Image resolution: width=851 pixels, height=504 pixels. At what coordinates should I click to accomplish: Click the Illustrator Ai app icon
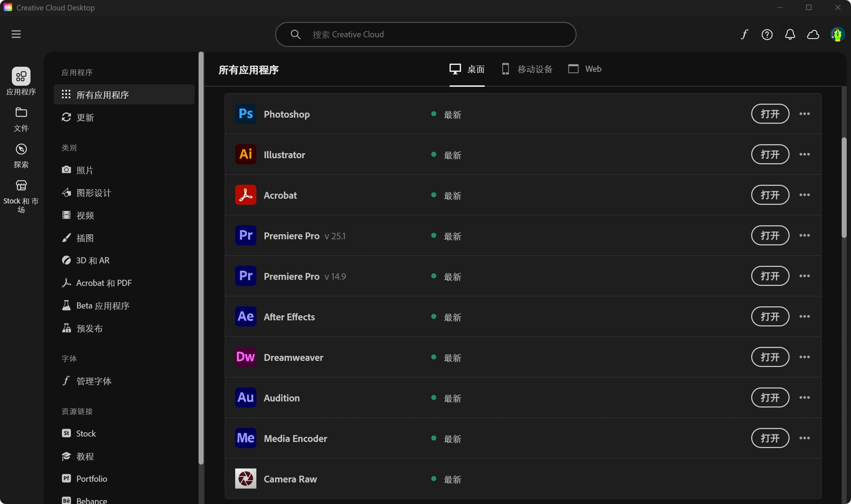click(x=246, y=154)
